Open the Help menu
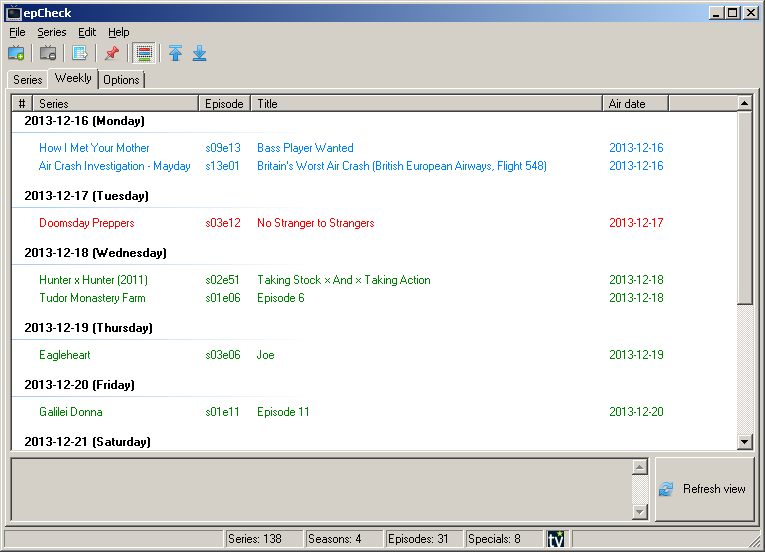Screen dimensions: 765x552 click(119, 32)
